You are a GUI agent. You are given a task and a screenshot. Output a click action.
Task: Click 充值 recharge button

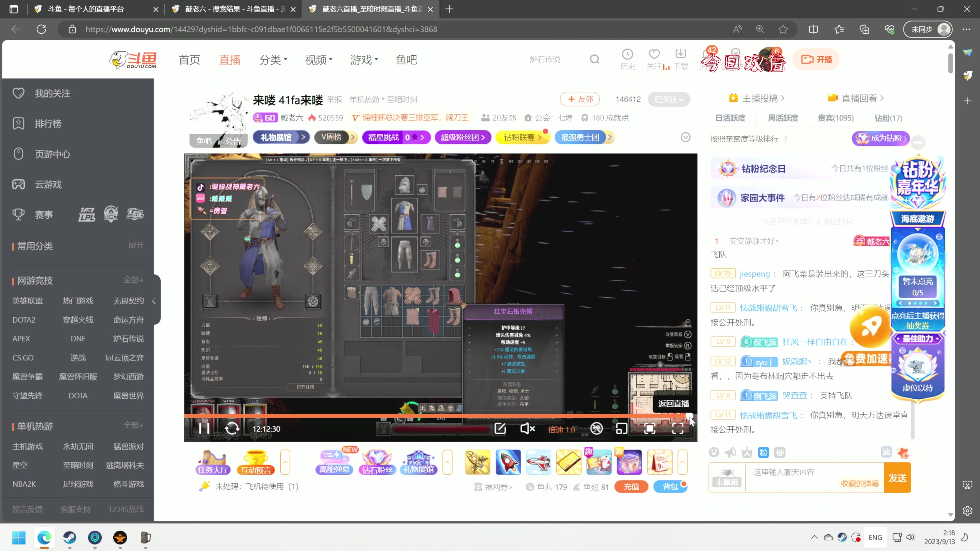coord(631,486)
